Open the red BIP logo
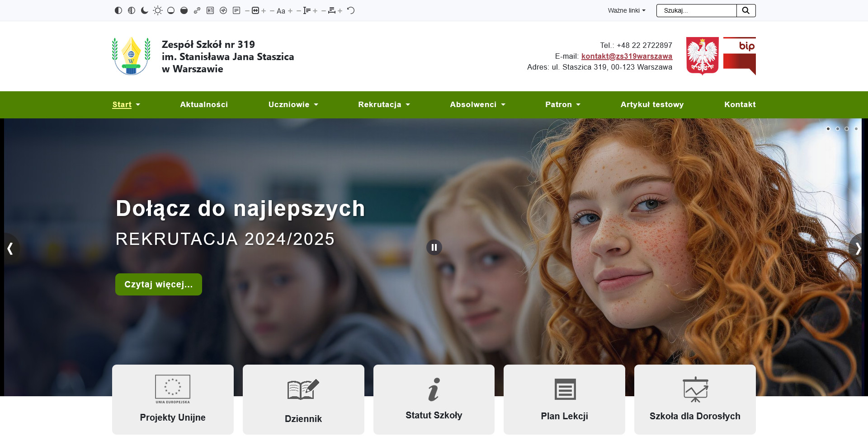 [x=739, y=56]
